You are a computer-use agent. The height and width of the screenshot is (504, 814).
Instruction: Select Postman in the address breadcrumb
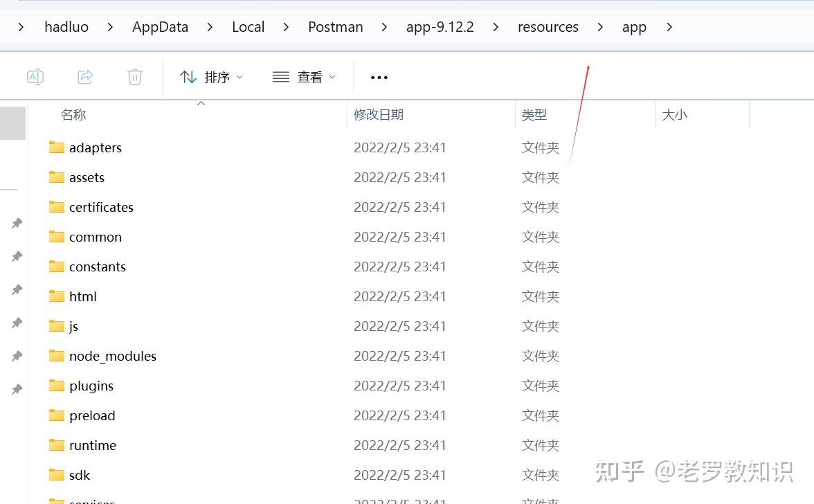pos(335,27)
